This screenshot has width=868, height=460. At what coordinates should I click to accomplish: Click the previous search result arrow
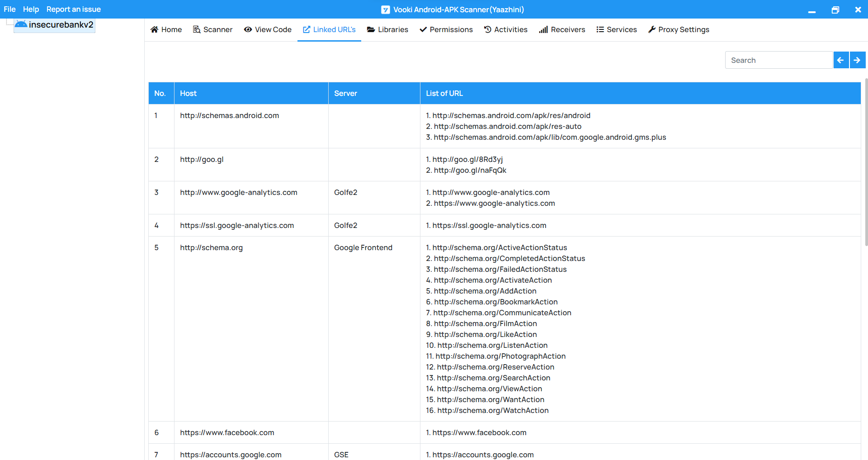point(841,60)
